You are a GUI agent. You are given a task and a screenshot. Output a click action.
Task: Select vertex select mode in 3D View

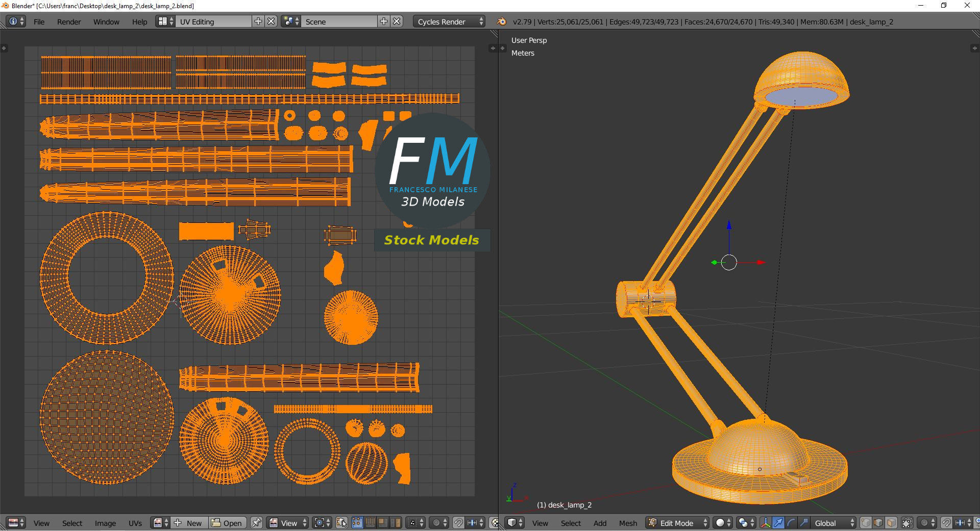pos(866,523)
